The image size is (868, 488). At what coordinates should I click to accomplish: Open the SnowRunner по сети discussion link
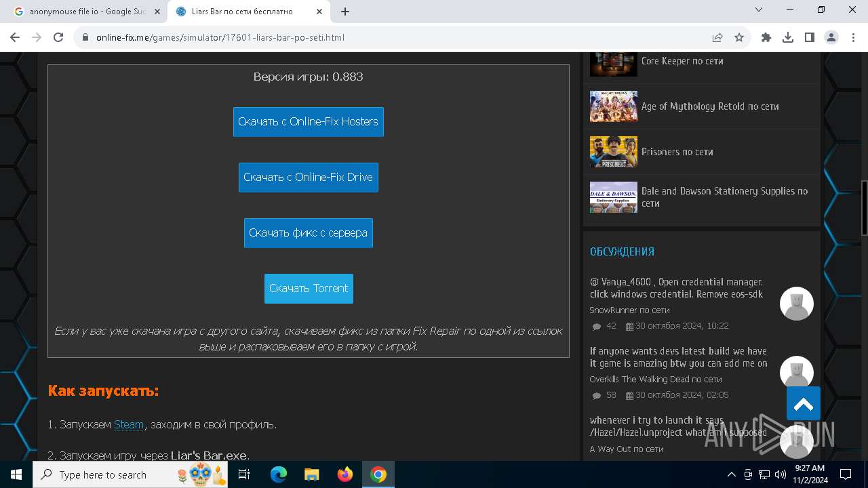pos(629,310)
